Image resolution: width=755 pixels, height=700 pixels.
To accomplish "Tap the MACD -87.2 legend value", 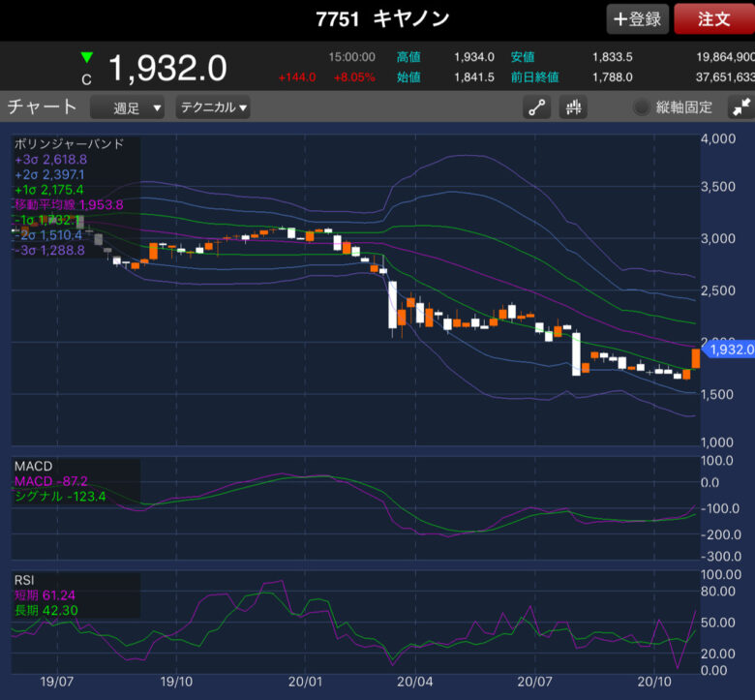I will point(51,481).
